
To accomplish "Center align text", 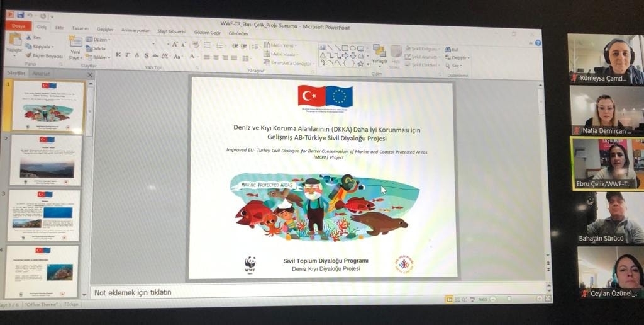I will click(x=216, y=57).
